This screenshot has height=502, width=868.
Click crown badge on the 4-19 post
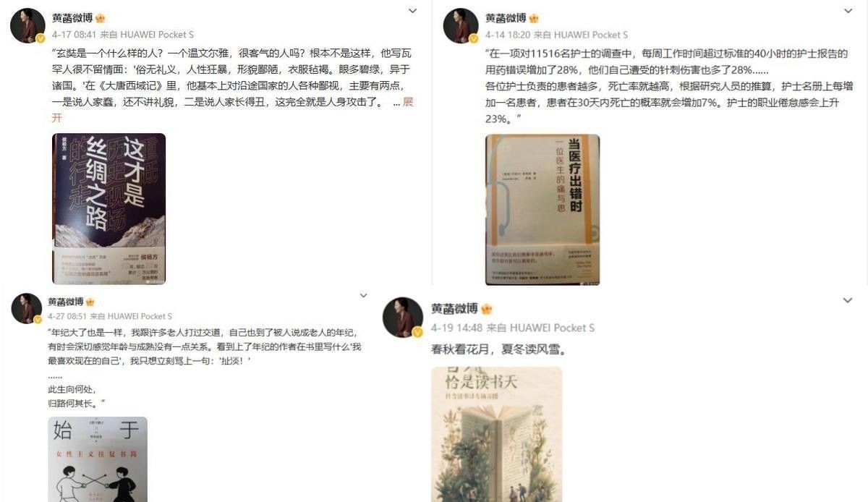[x=487, y=309]
